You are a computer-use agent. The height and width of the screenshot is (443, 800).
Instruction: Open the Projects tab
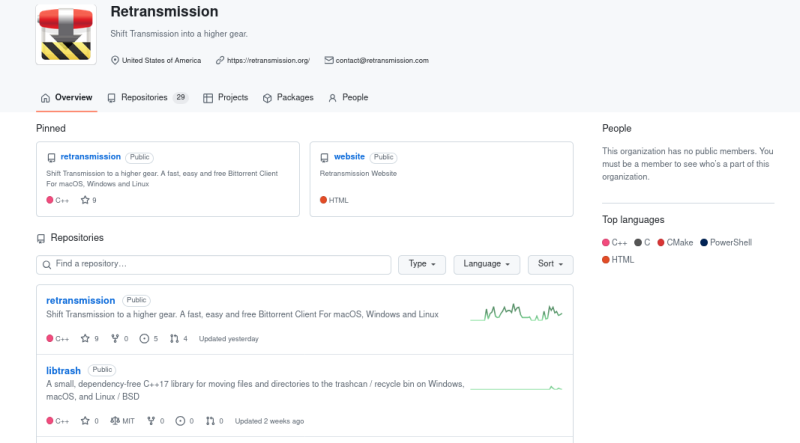click(226, 97)
